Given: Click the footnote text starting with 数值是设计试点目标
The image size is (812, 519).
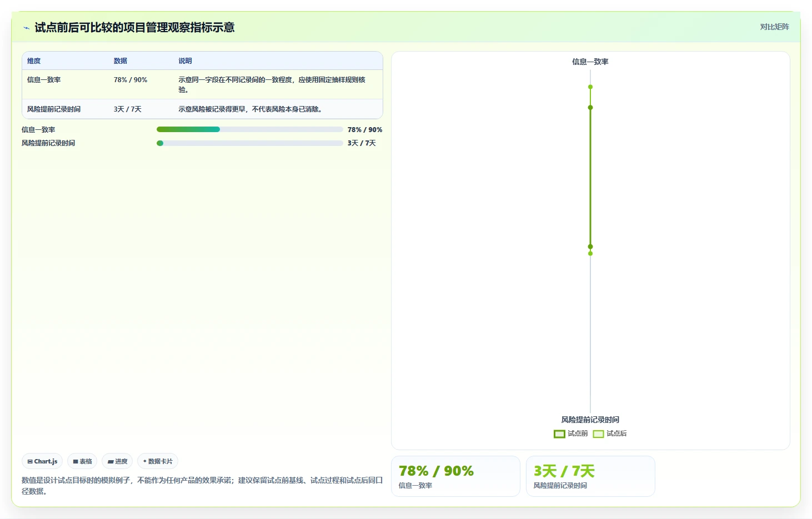Looking at the screenshot, I should click(202, 486).
